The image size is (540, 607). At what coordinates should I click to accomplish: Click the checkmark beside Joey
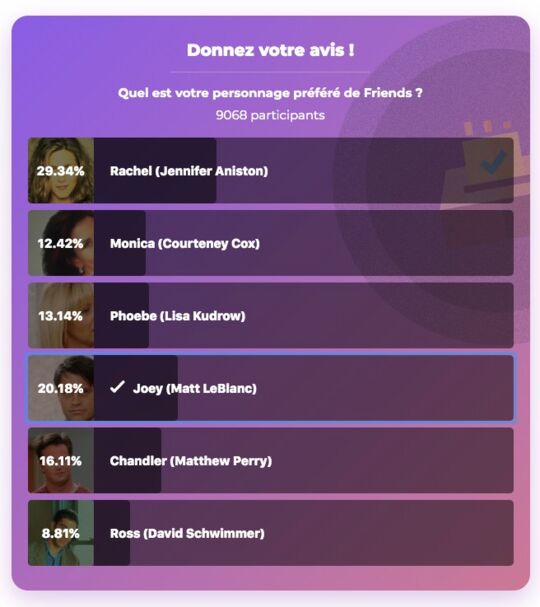117,387
